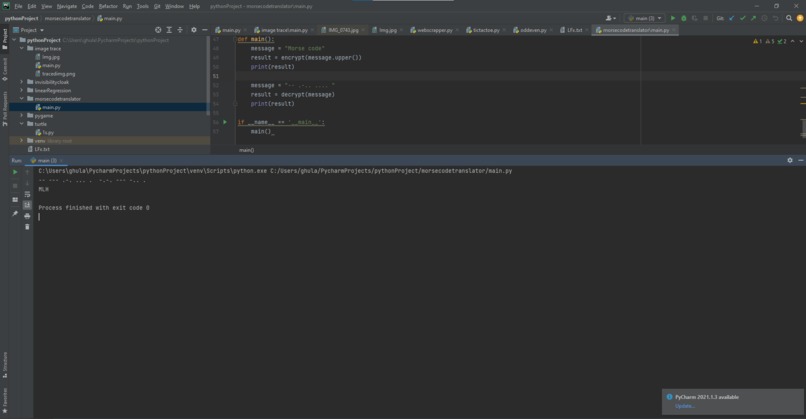Open the File menu

[x=18, y=6]
